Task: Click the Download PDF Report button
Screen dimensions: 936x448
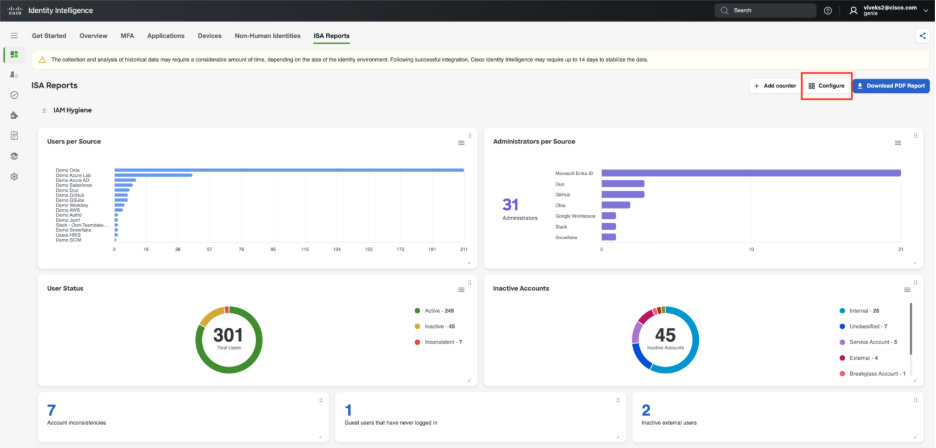Action: pos(891,86)
